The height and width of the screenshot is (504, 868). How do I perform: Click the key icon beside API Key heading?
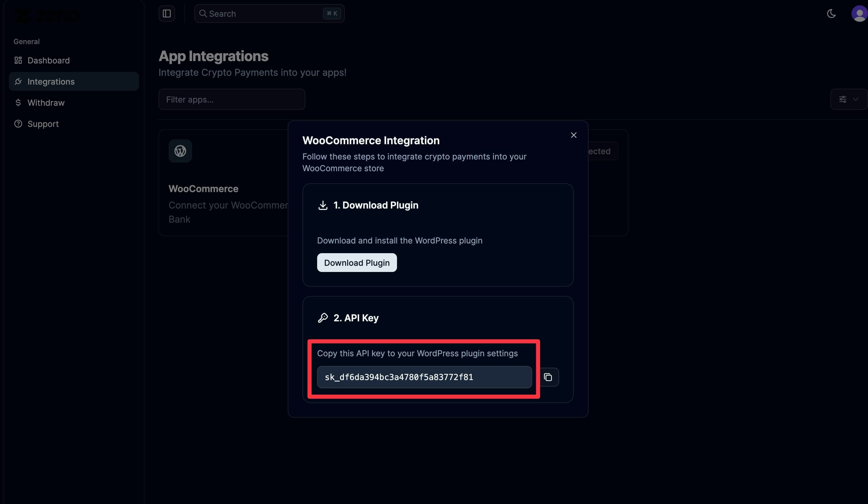pyautogui.click(x=322, y=317)
